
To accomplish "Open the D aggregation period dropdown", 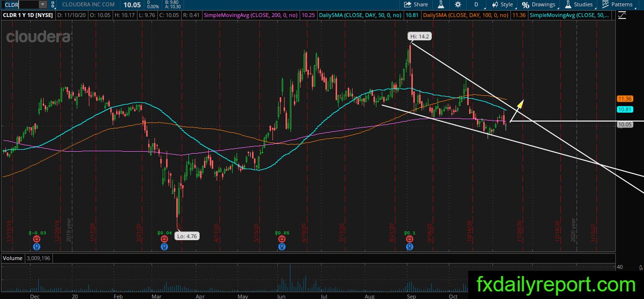I will click(476, 4).
